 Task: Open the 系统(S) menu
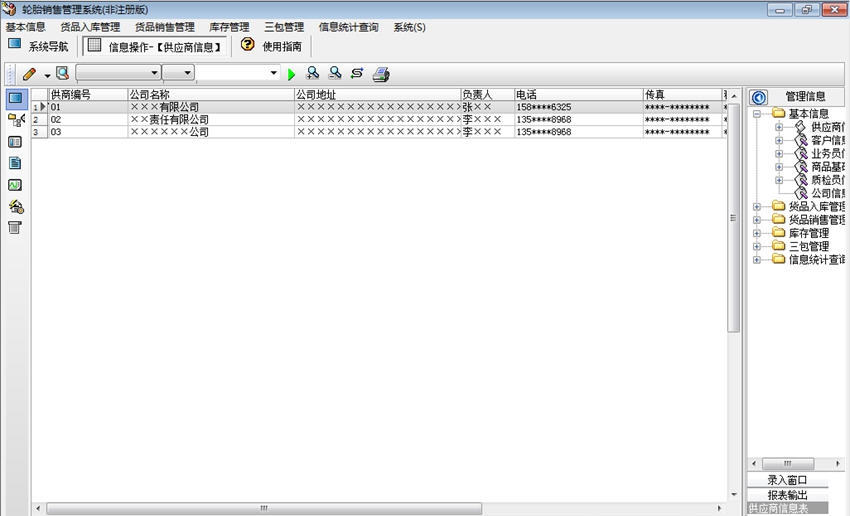[409, 27]
